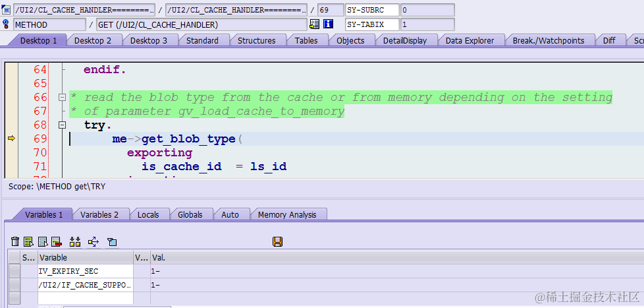644x308 pixels.
Task: Open the Break./Watchpoints tab
Action: (549, 40)
